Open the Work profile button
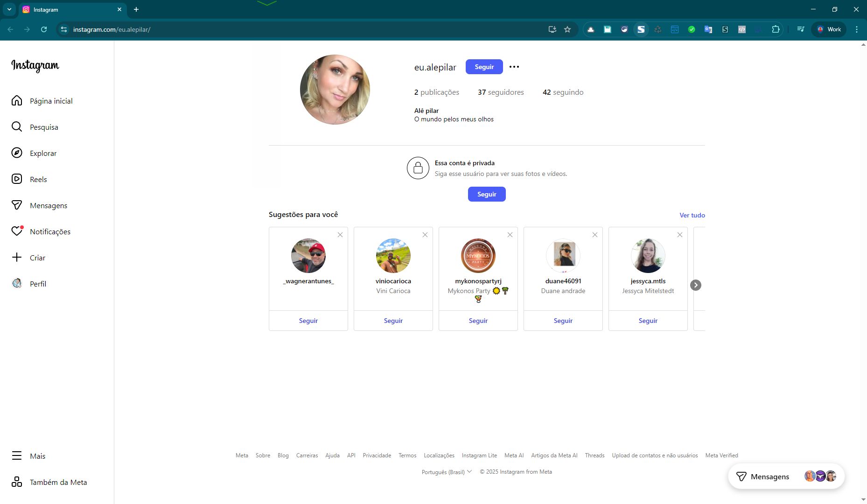 (x=829, y=29)
